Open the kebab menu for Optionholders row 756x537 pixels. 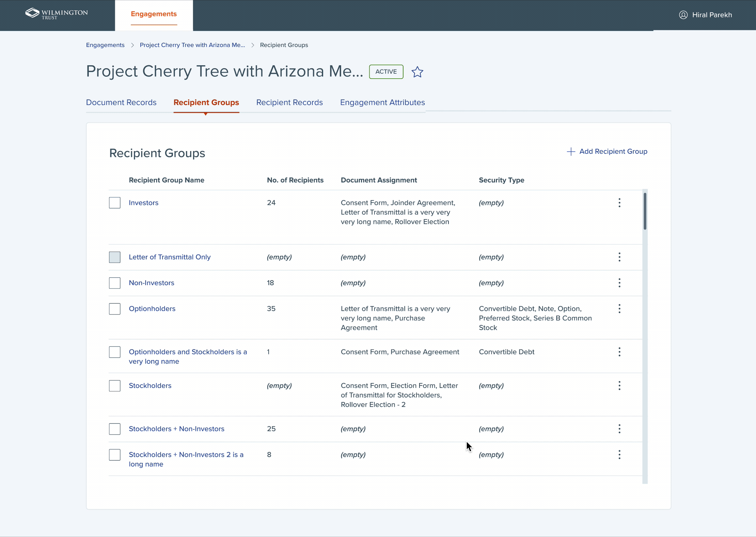pos(619,309)
